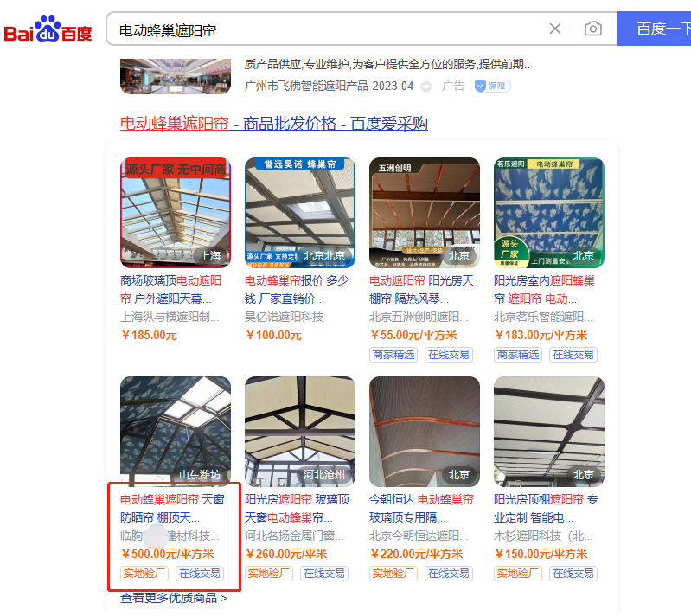Open 今朝恒达 电动蜂巢帘 product link

tap(421, 508)
